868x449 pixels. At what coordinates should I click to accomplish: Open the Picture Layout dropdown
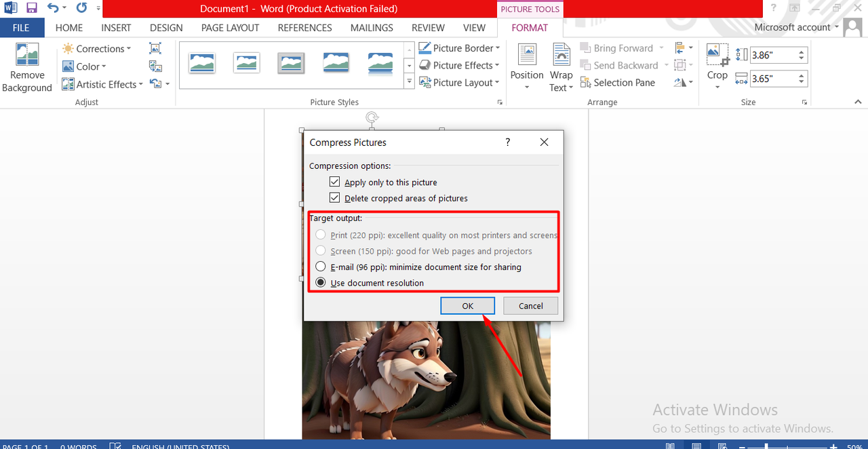[x=460, y=83]
